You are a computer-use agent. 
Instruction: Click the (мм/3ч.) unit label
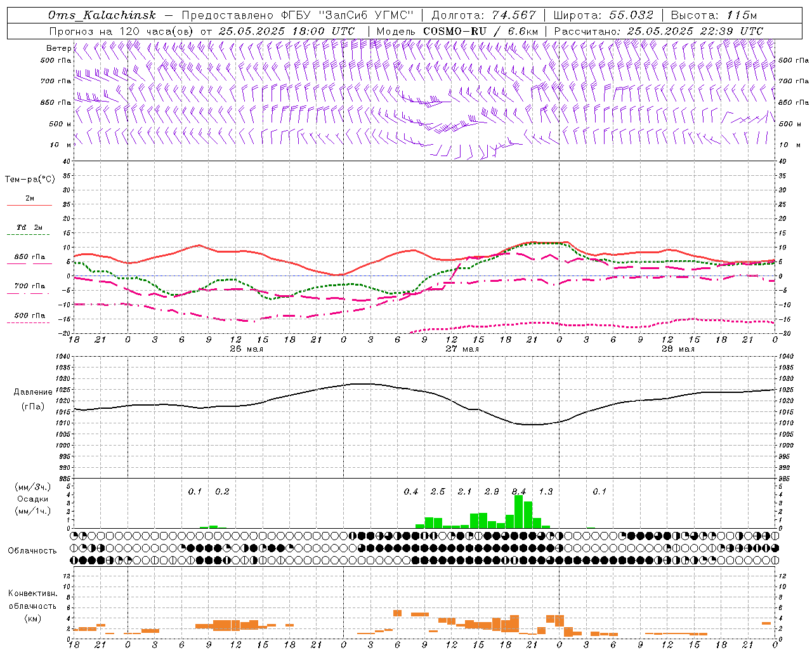point(33,487)
